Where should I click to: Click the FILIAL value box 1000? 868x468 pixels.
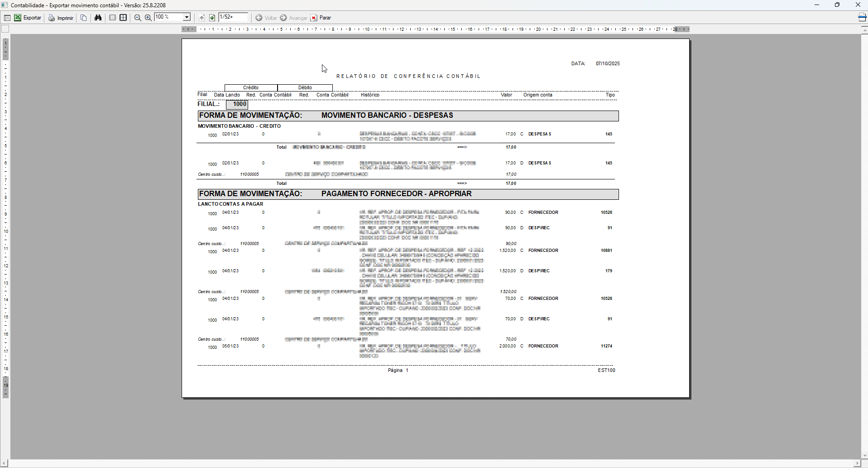tap(237, 104)
